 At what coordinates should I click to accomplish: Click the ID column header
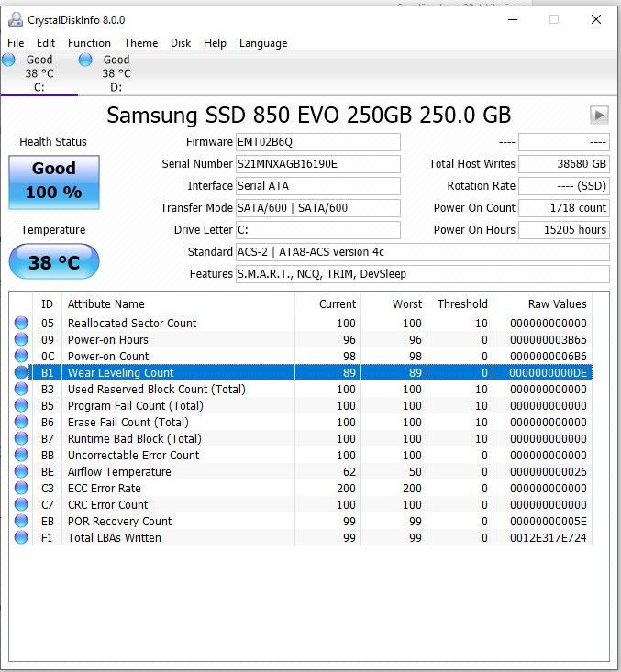click(47, 303)
